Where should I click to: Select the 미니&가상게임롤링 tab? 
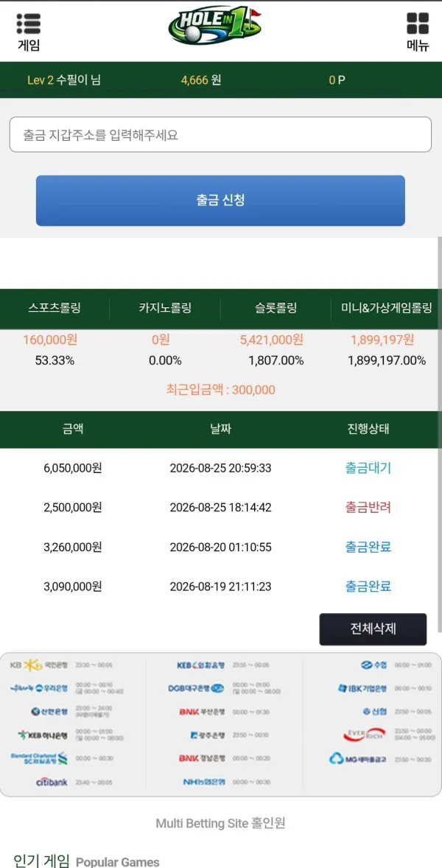pos(386,309)
